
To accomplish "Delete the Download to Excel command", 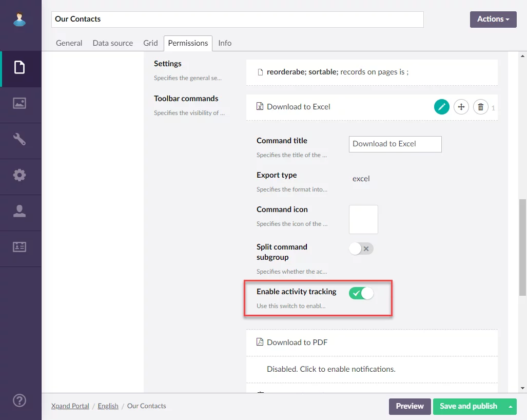I will pos(480,107).
